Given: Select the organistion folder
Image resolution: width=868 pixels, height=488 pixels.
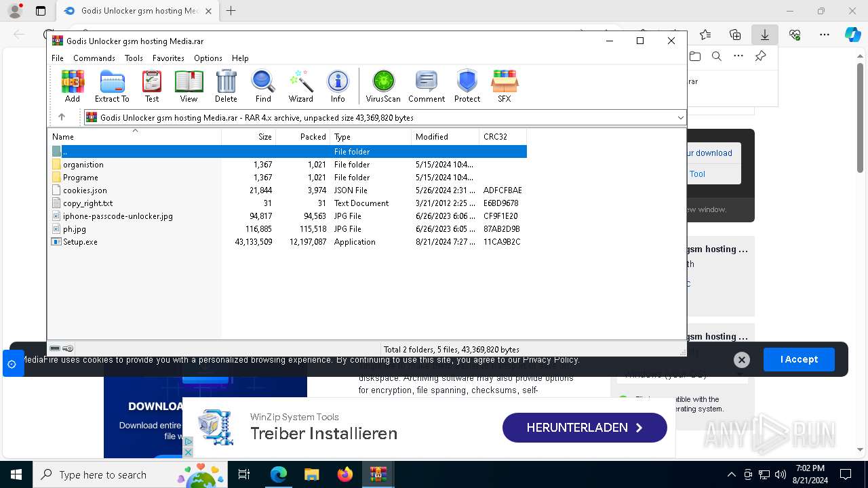Looking at the screenshot, I should point(288,165).
